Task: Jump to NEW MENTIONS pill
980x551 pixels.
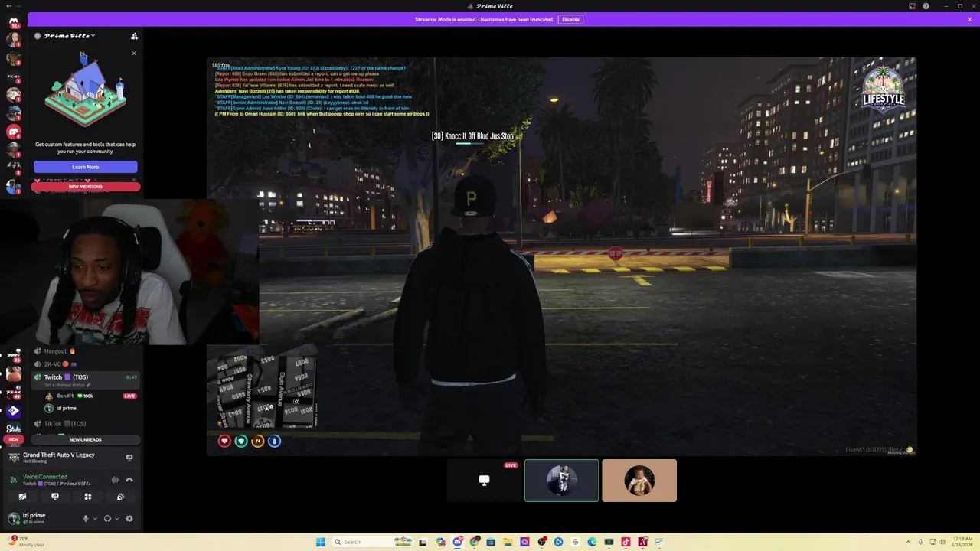Action: [x=85, y=187]
